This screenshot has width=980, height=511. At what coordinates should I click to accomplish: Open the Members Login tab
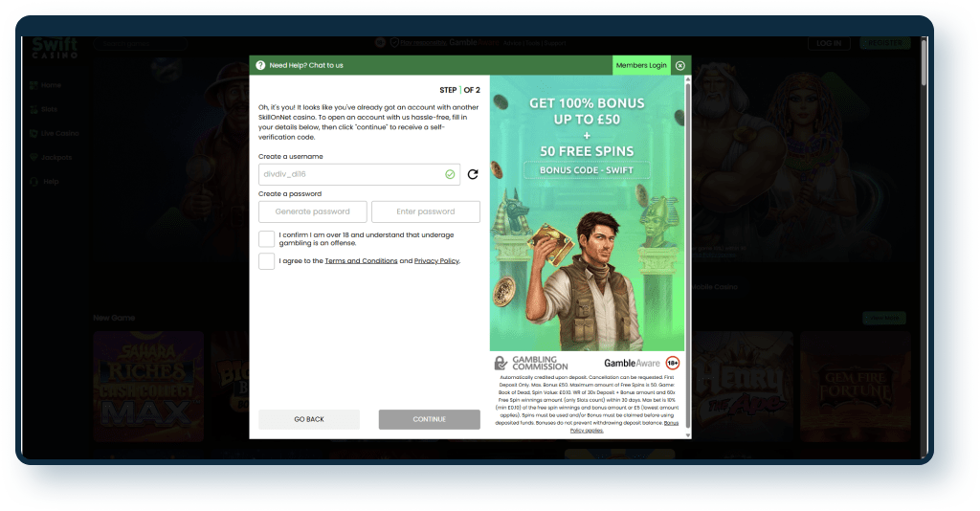[x=641, y=65]
